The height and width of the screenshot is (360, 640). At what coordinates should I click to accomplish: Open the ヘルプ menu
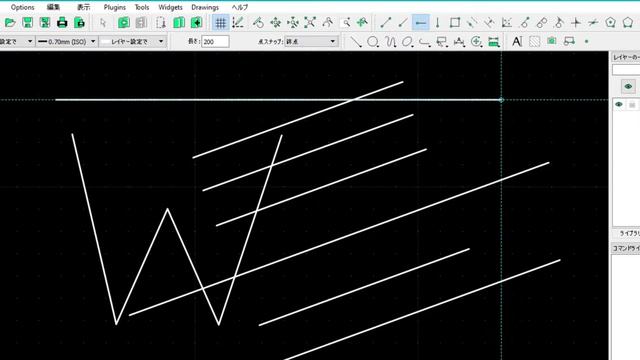click(x=240, y=7)
